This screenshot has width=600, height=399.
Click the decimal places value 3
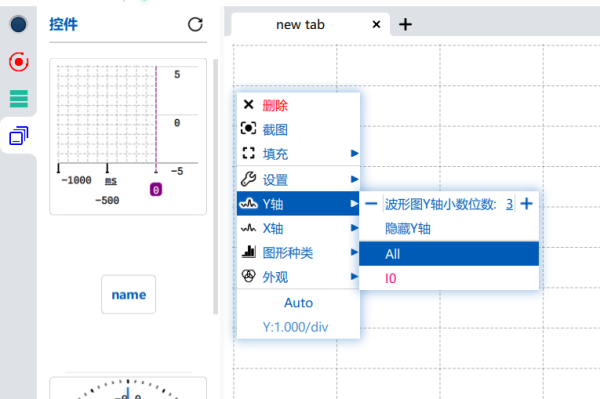pyautogui.click(x=509, y=204)
